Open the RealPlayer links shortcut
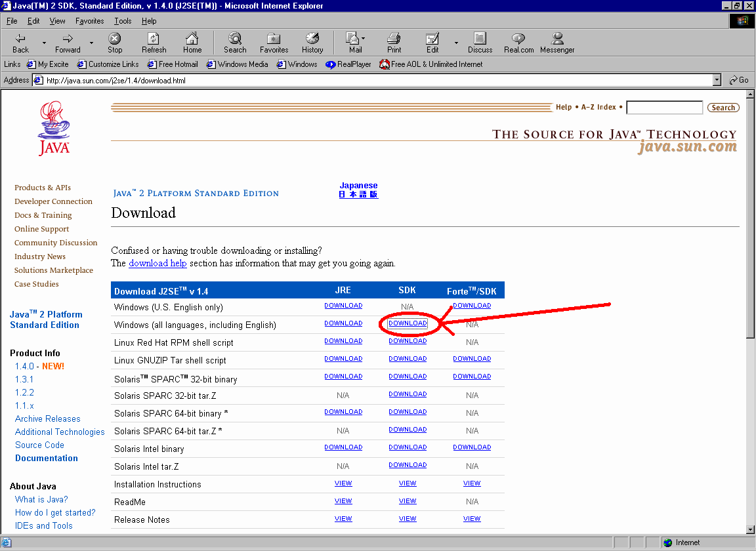 pos(348,64)
